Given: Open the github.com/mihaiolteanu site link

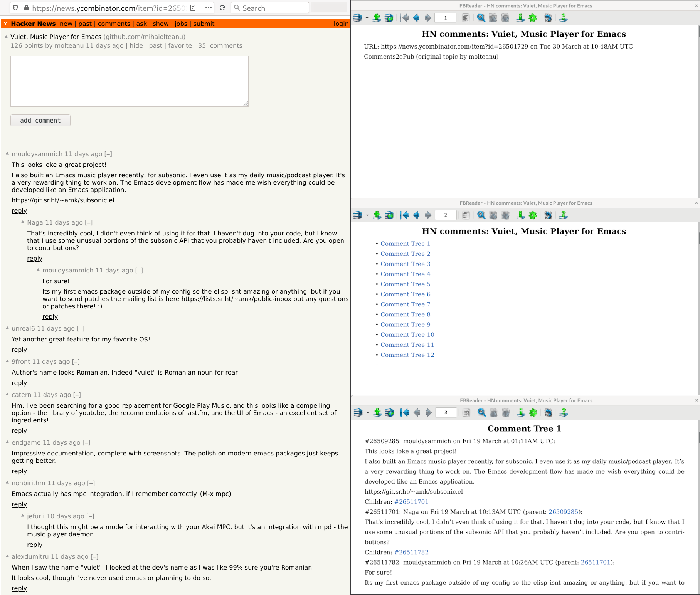Looking at the screenshot, I should [145, 37].
